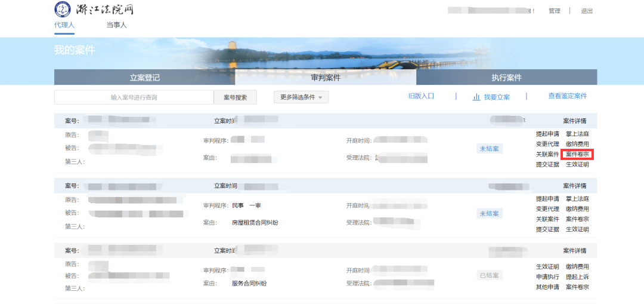The image size is (644, 304).
Task: Click the 案号搜索 button
Action: pyautogui.click(x=236, y=97)
